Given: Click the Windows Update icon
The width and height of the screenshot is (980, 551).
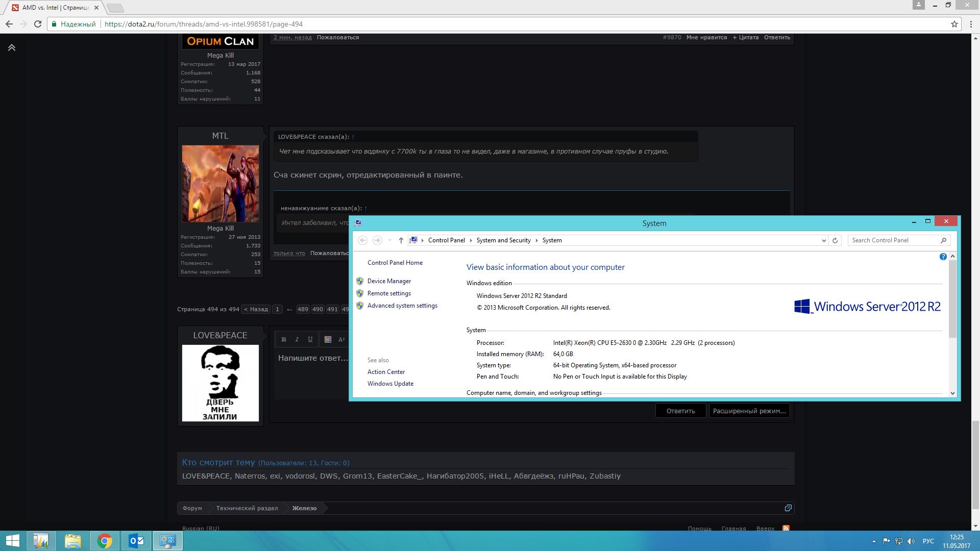Looking at the screenshot, I should 390,383.
